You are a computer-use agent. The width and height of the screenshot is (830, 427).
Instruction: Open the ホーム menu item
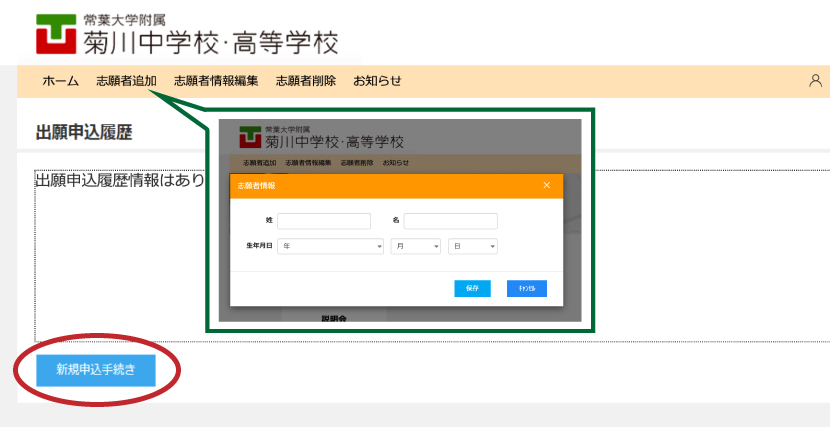coord(60,81)
